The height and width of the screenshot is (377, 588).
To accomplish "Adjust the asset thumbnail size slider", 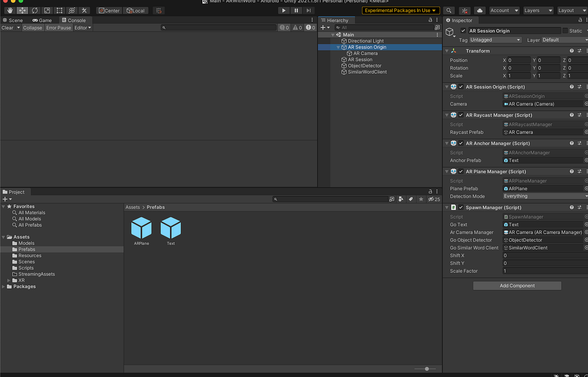I will click(x=427, y=369).
